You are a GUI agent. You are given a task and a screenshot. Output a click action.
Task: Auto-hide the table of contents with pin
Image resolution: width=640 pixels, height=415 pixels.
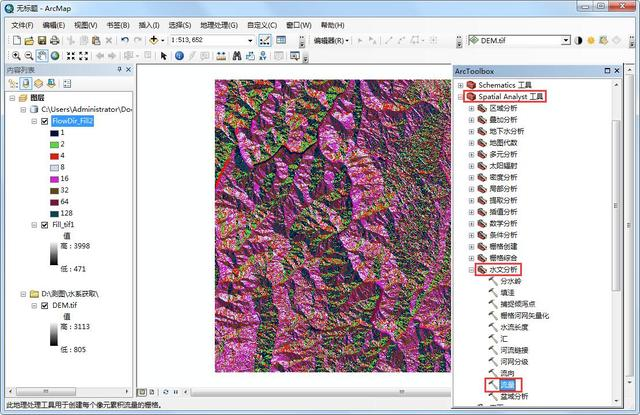click(x=119, y=70)
